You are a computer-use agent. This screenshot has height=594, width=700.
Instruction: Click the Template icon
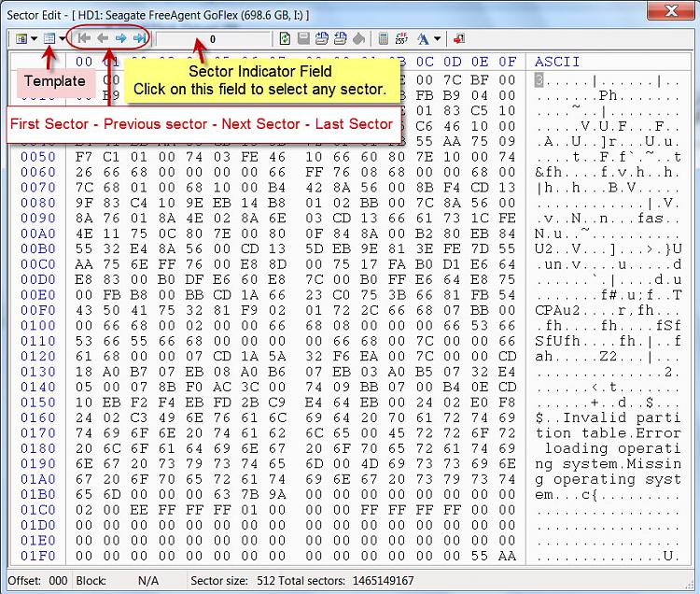[x=49, y=39]
